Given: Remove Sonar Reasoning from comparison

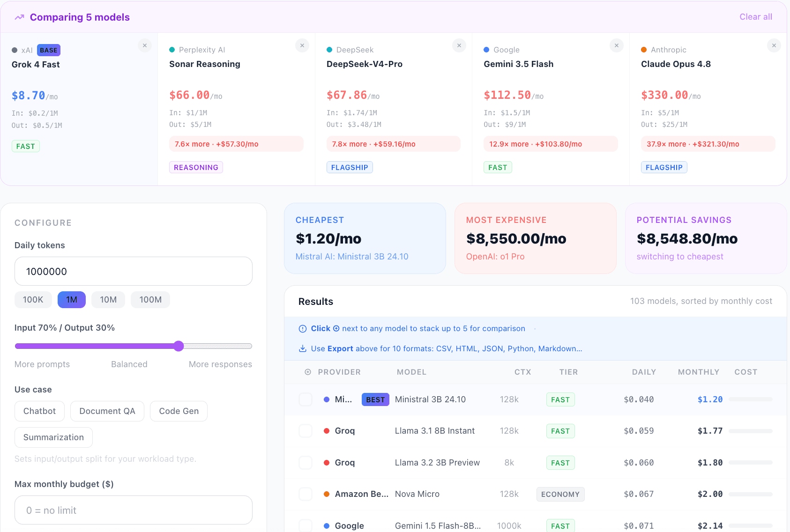Looking at the screenshot, I should point(302,45).
